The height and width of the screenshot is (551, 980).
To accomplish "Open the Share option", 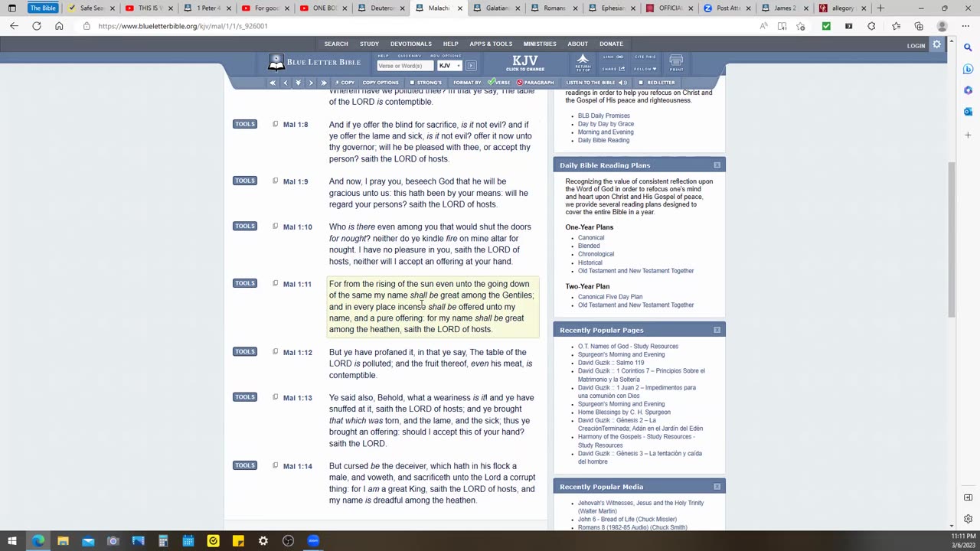I will tap(613, 69).
